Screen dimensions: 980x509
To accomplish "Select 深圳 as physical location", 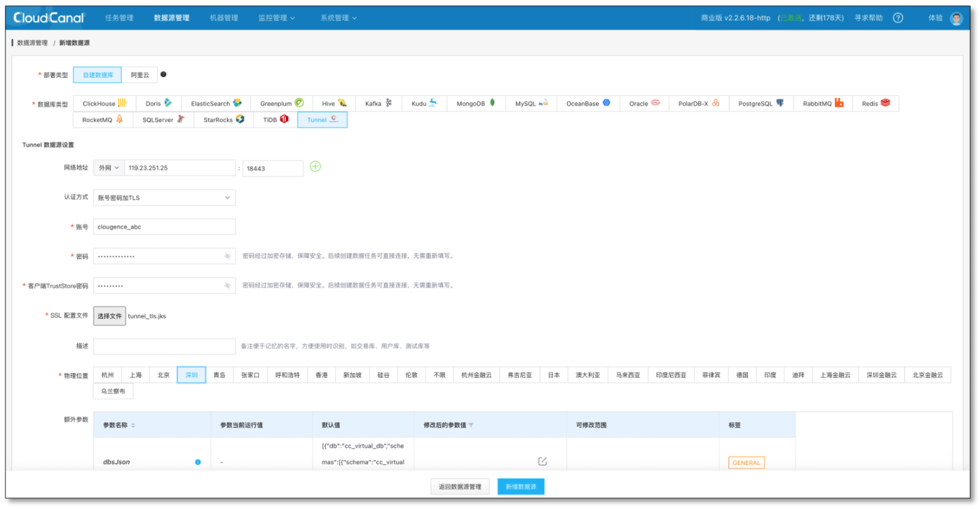I will pos(192,375).
